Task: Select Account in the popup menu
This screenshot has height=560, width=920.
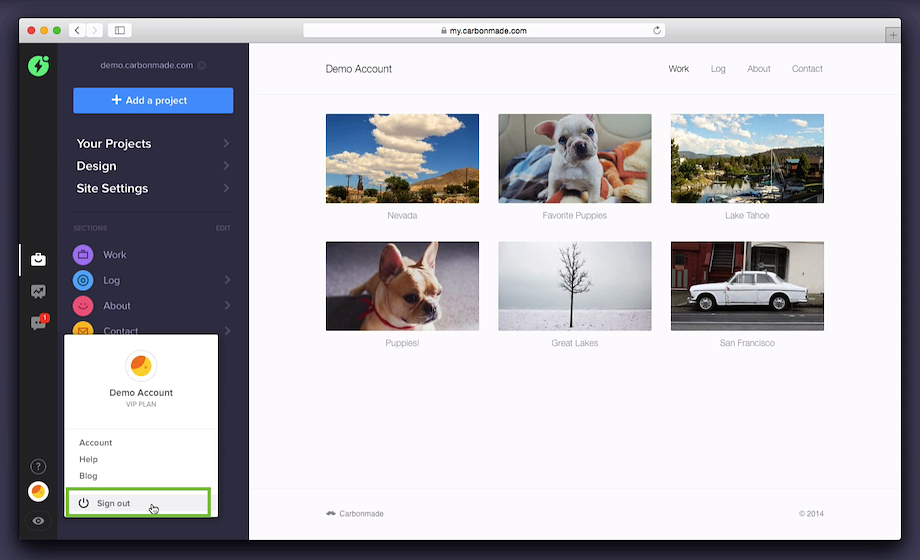Action: pyautogui.click(x=96, y=443)
